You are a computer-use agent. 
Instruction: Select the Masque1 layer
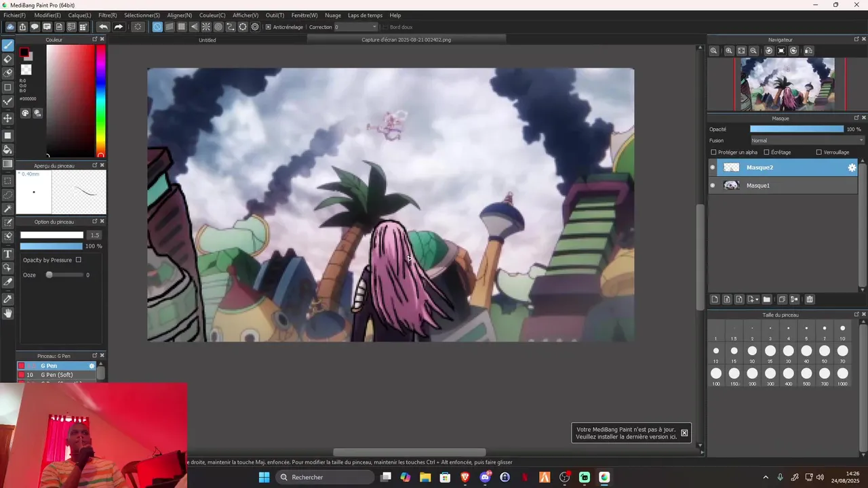[783, 186]
